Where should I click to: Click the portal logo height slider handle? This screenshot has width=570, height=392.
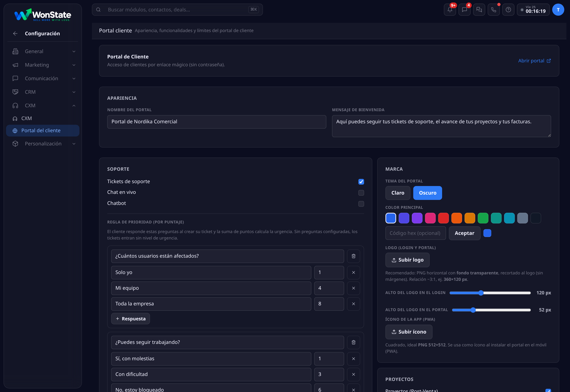click(473, 310)
